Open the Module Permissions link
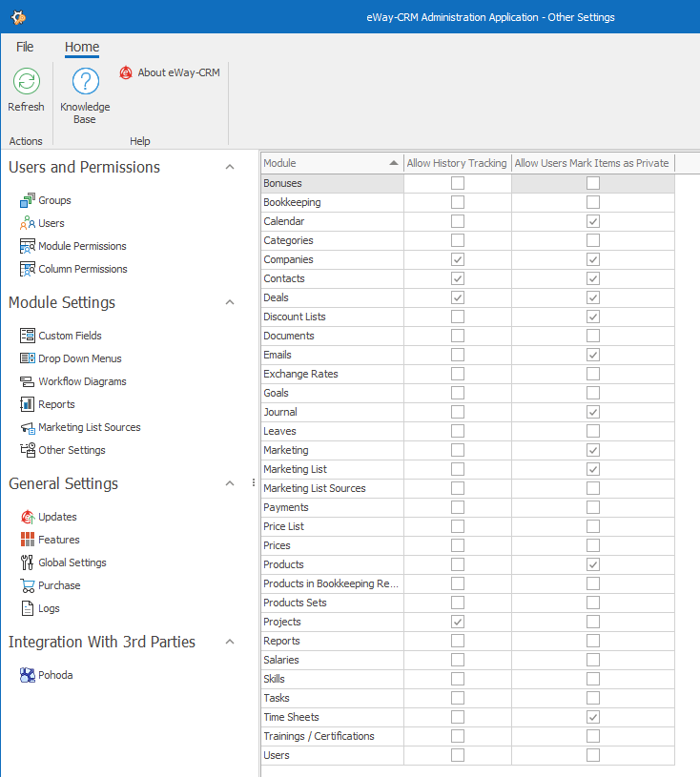Screen dimensions: 700x777 (x=82, y=246)
